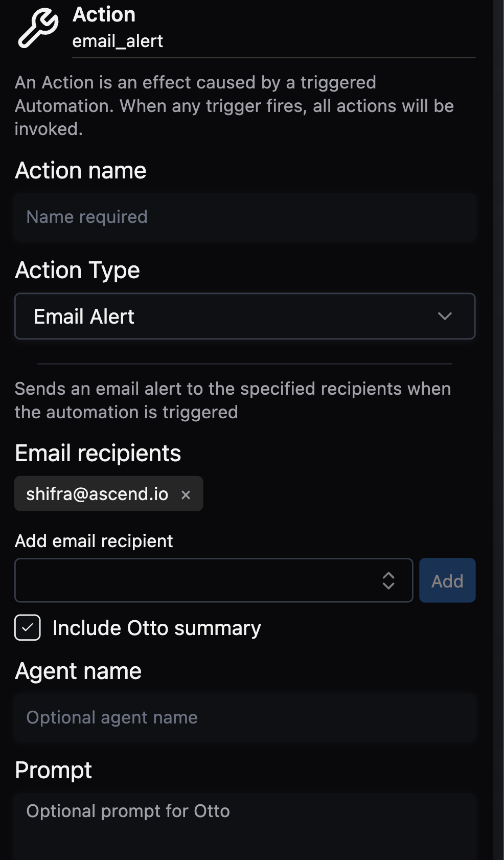Select the shifra@ascend.io recipient chip
Image resolution: width=504 pixels, height=860 pixels.
[x=97, y=494]
